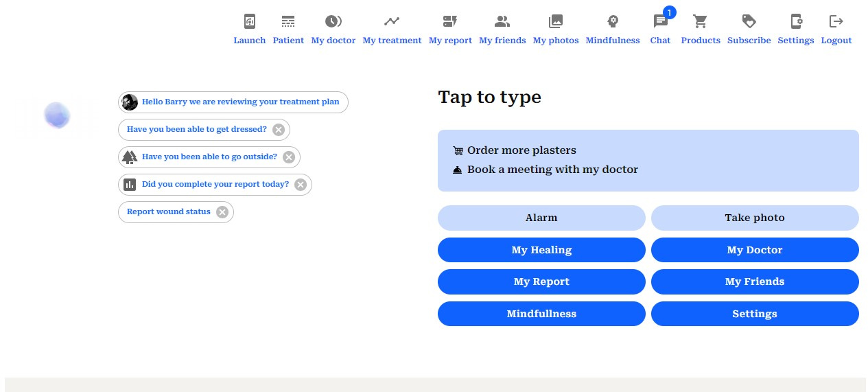Click the blurred purple avatar orb

click(58, 115)
